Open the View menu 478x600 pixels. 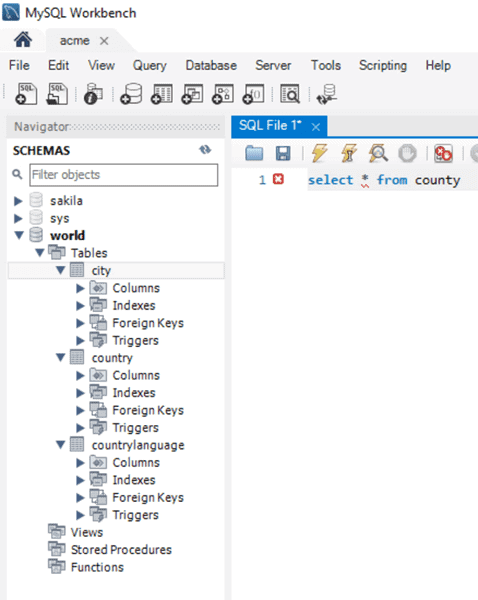click(101, 65)
